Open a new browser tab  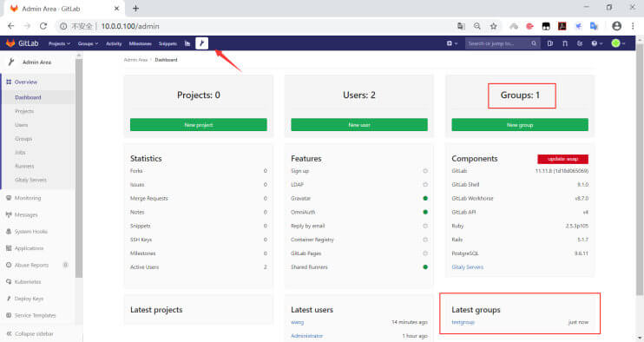pyautogui.click(x=135, y=8)
